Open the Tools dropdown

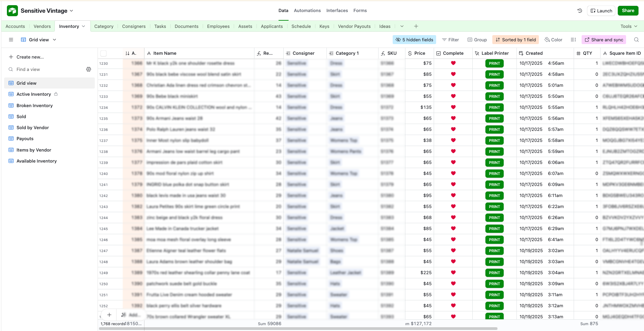click(628, 26)
